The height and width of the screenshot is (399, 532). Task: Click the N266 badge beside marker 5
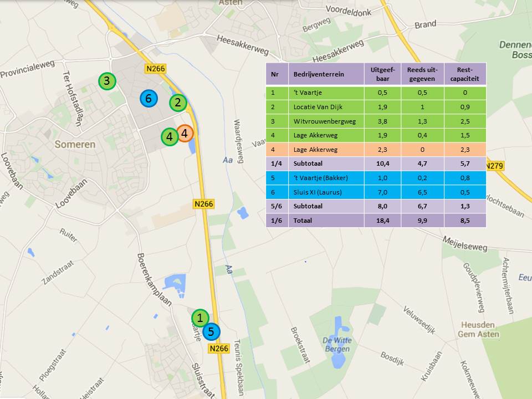[219, 349]
